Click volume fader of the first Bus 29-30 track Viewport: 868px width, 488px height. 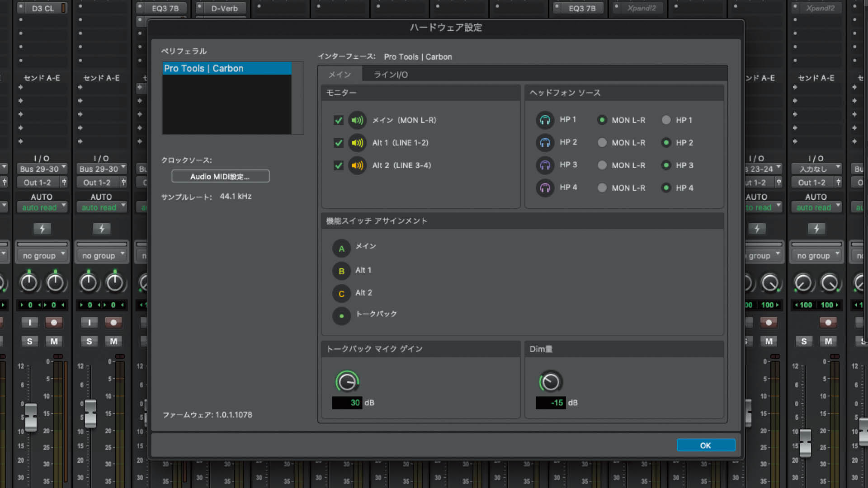[x=31, y=417]
